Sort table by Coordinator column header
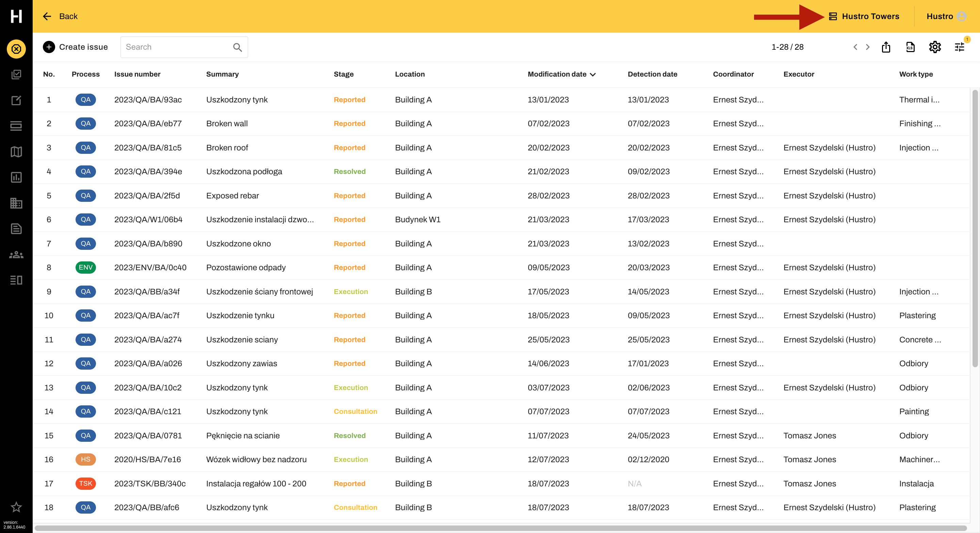This screenshot has height=533, width=980. (733, 74)
